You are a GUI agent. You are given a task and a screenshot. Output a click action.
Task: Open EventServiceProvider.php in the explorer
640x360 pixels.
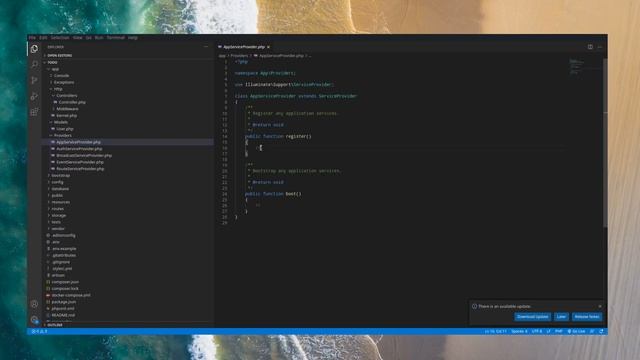tap(80, 162)
